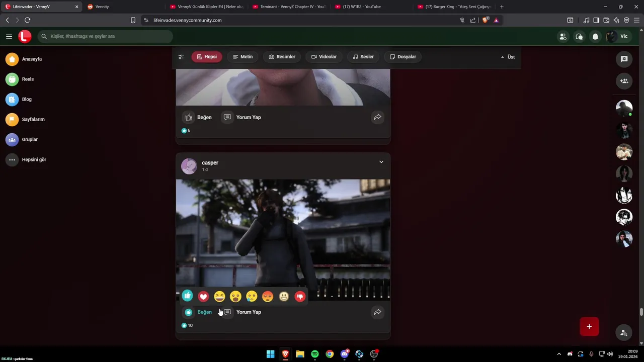Open the feed filter settings sliders icon
Image resolution: width=644 pixels, height=362 pixels.
click(181, 57)
